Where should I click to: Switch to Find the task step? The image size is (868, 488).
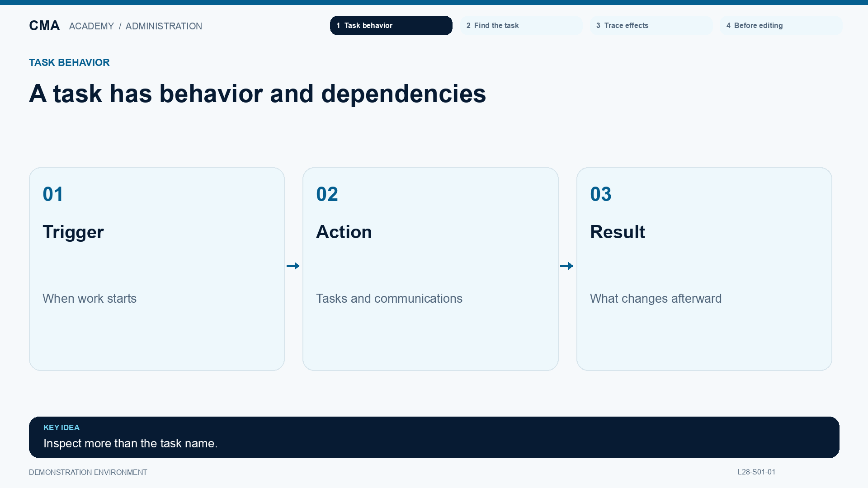[521, 25]
